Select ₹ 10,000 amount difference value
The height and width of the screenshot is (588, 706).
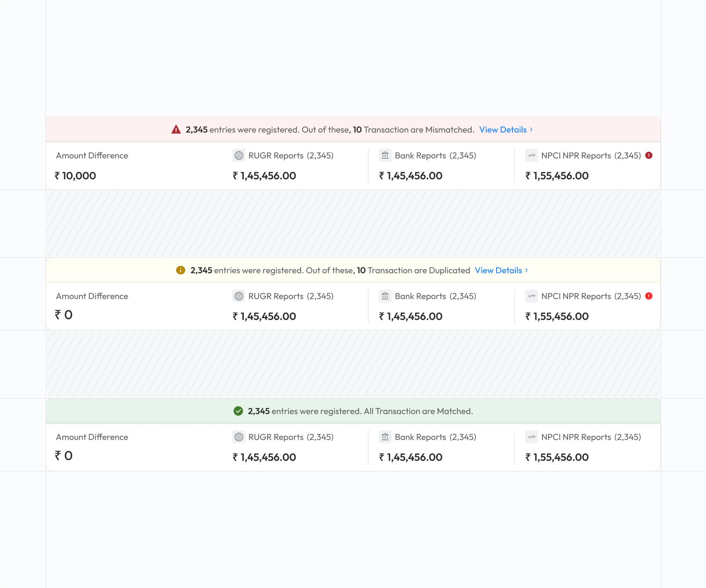(x=75, y=176)
